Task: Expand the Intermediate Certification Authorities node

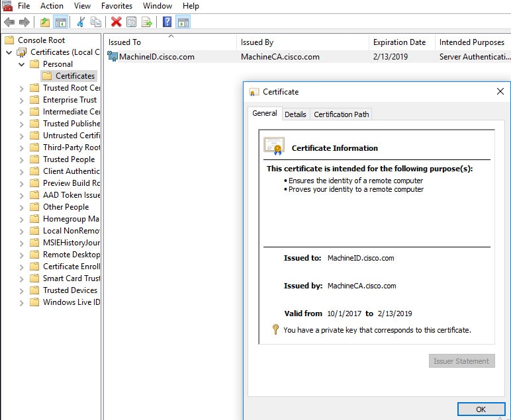Action: [21, 112]
